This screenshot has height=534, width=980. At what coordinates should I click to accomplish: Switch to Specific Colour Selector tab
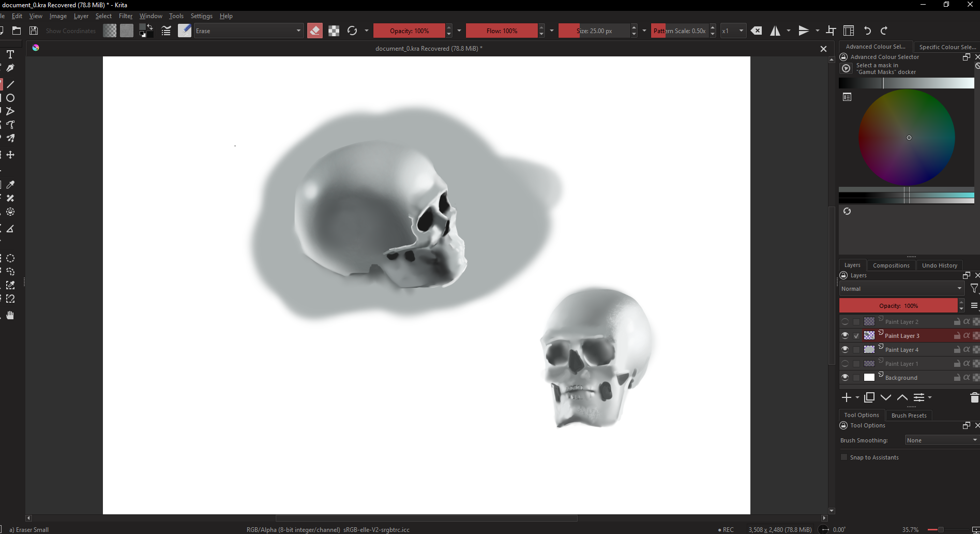click(x=947, y=47)
